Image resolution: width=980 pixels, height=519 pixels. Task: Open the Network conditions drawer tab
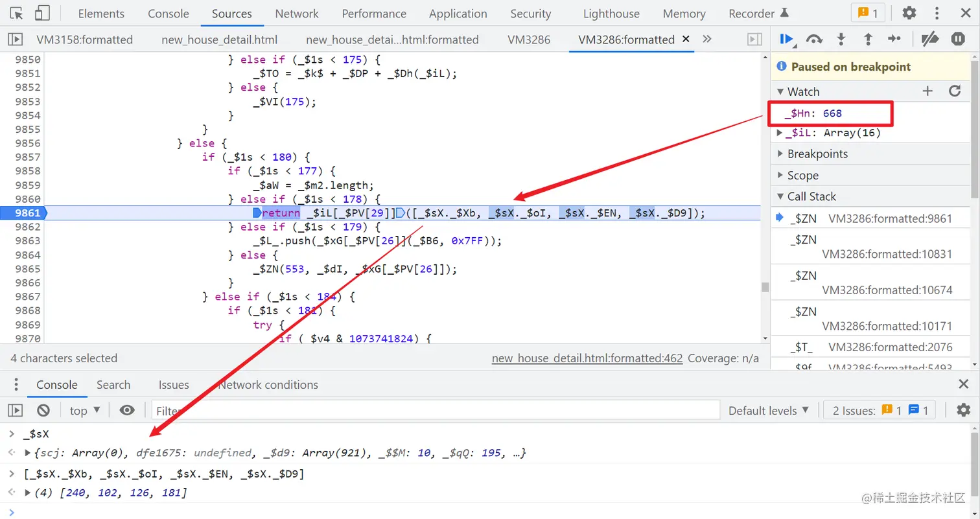pyautogui.click(x=268, y=384)
